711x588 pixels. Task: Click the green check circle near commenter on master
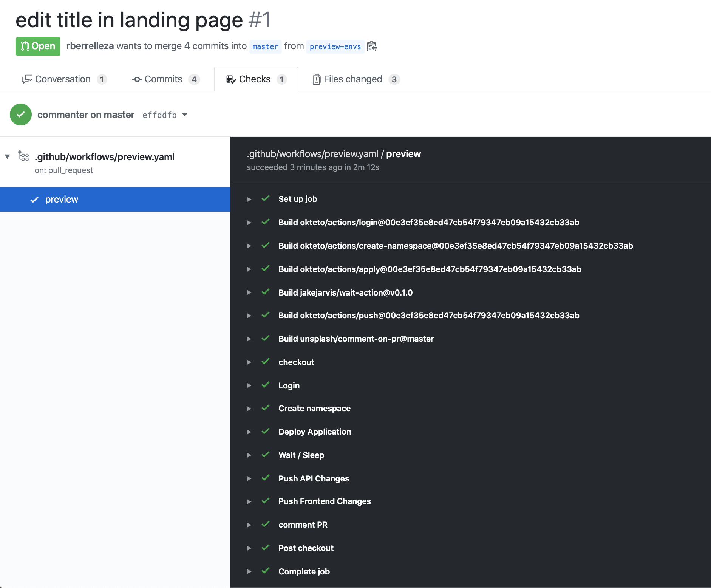[x=21, y=115]
